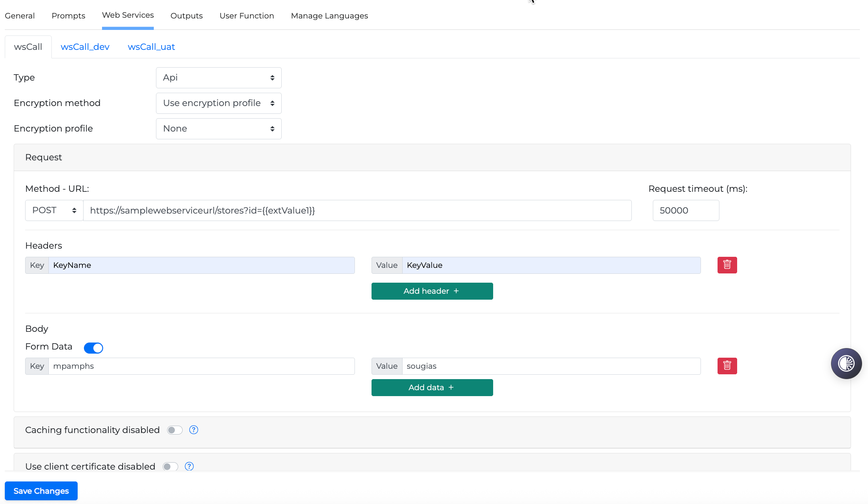Open the Type dropdown showing Api
868x504 pixels.
pos(218,78)
